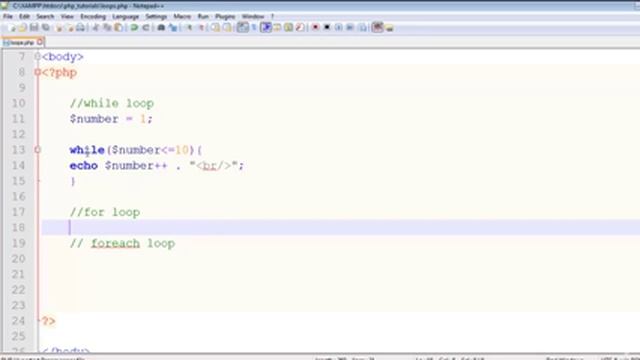This screenshot has width=640, height=360.
Task: Run macro multiple times icon
Action: [x=350, y=28]
